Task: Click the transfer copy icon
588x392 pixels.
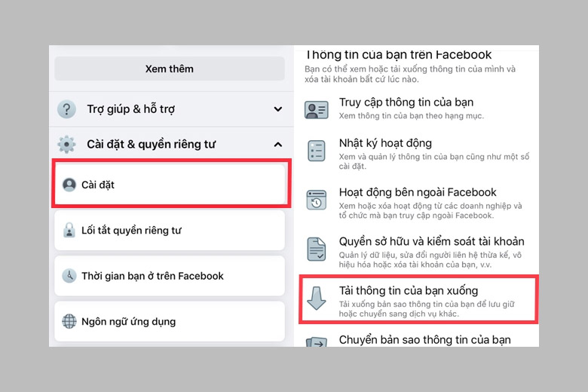Action: coord(316,341)
